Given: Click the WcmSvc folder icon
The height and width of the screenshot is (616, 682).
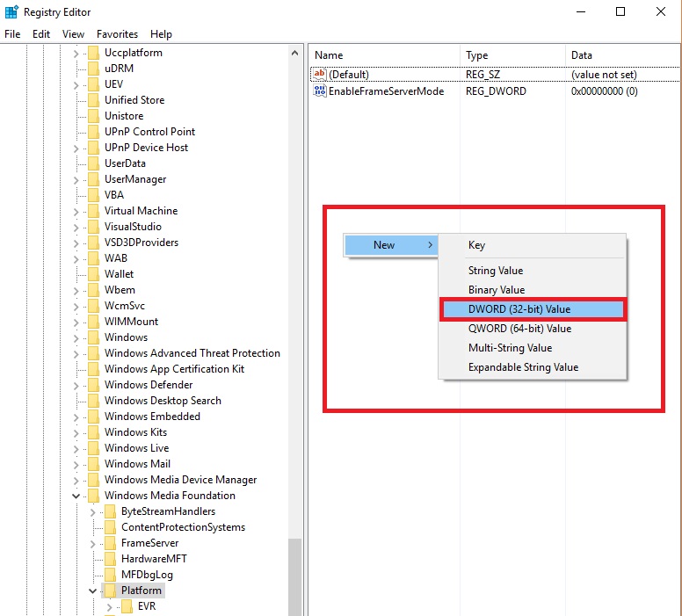Looking at the screenshot, I should [x=93, y=306].
